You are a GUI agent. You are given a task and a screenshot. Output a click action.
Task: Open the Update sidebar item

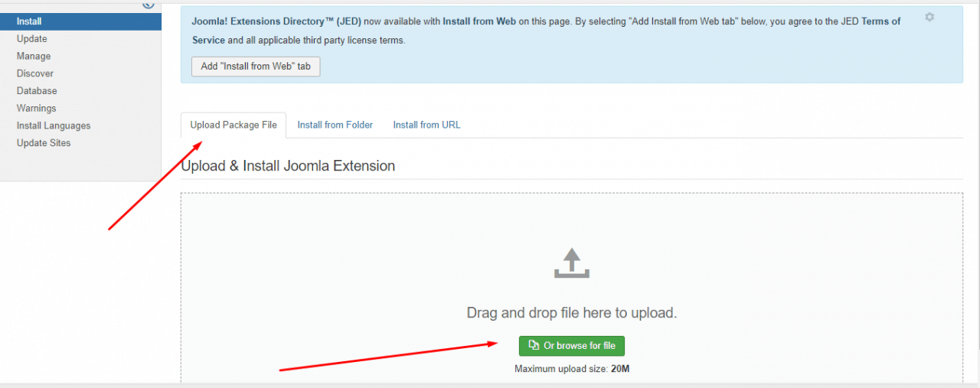pos(32,39)
